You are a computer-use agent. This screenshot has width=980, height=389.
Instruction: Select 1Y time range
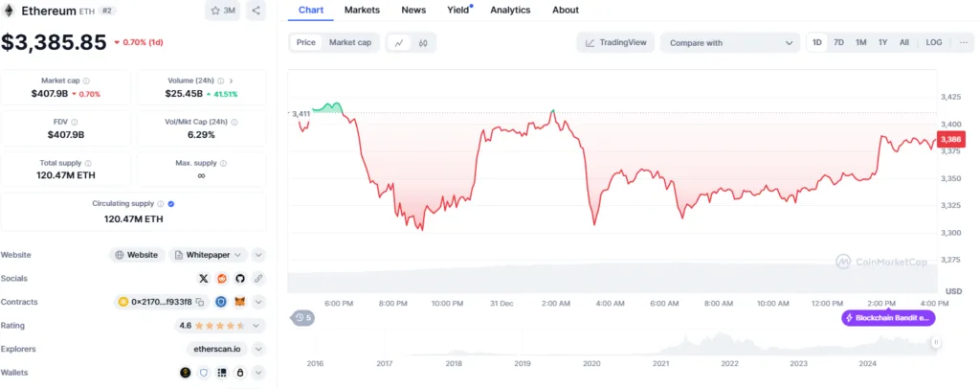point(882,42)
